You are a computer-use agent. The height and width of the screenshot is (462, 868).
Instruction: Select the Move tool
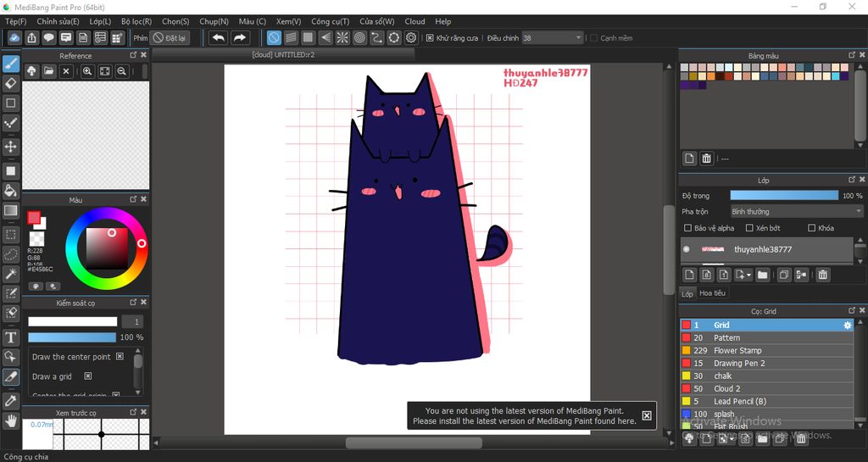(10, 147)
